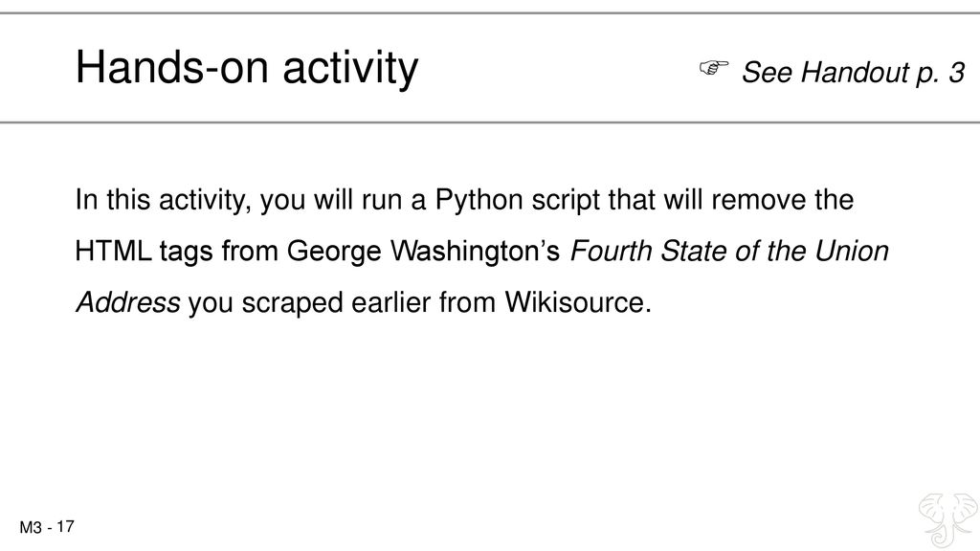
Task: Click the horizontal divider below the title
Action: coord(490,122)
